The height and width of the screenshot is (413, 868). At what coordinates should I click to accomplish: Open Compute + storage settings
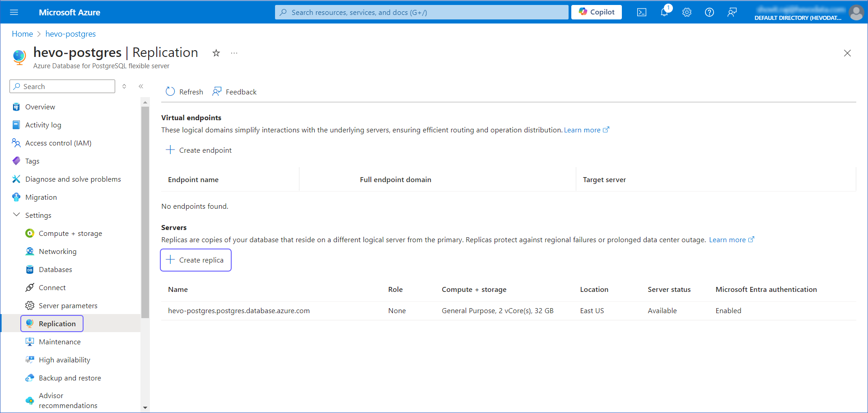click(70, 233)
